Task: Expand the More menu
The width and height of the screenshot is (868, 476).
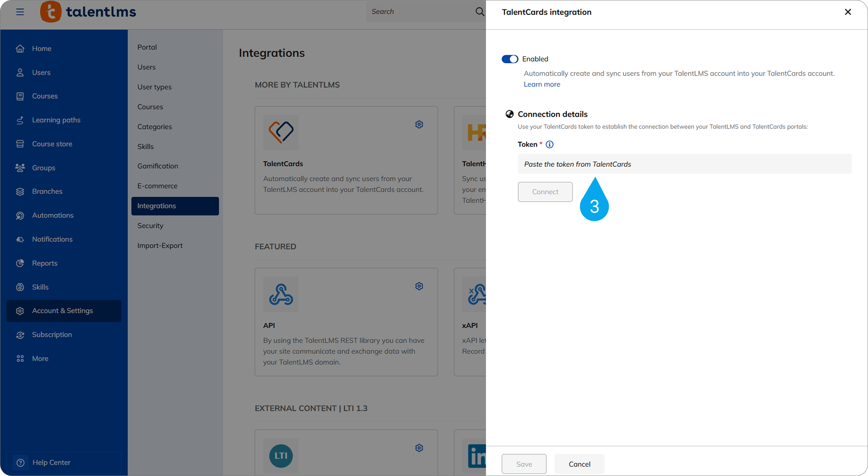Action: (64, 359)
